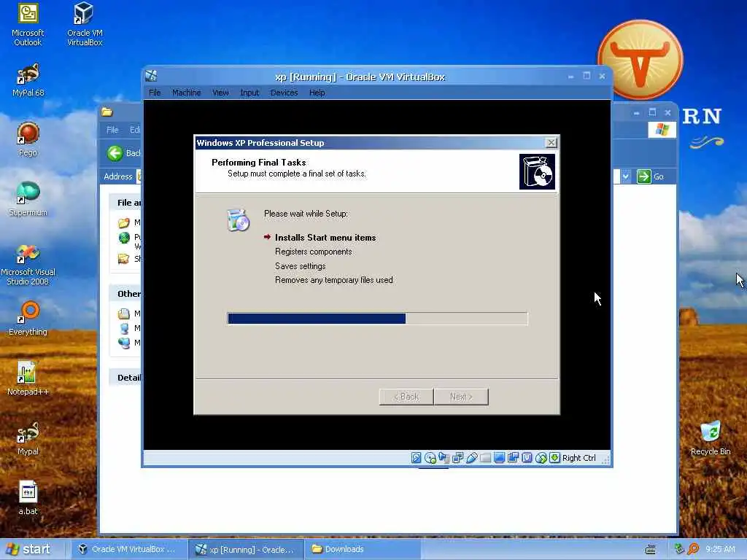Close the Windows XP Professional Setup dialog
Image resolution: width=747 pixels, height=560 pixels.
(x=551, y=142)
